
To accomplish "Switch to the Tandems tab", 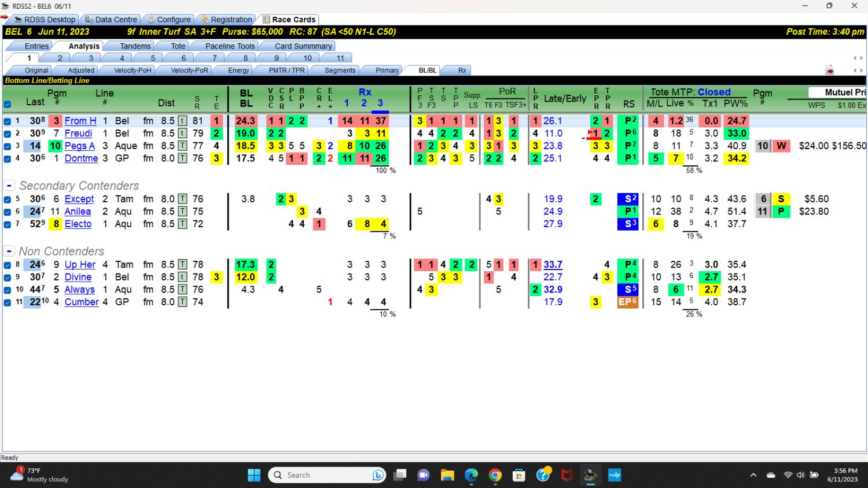I will [x=135, y=46].
